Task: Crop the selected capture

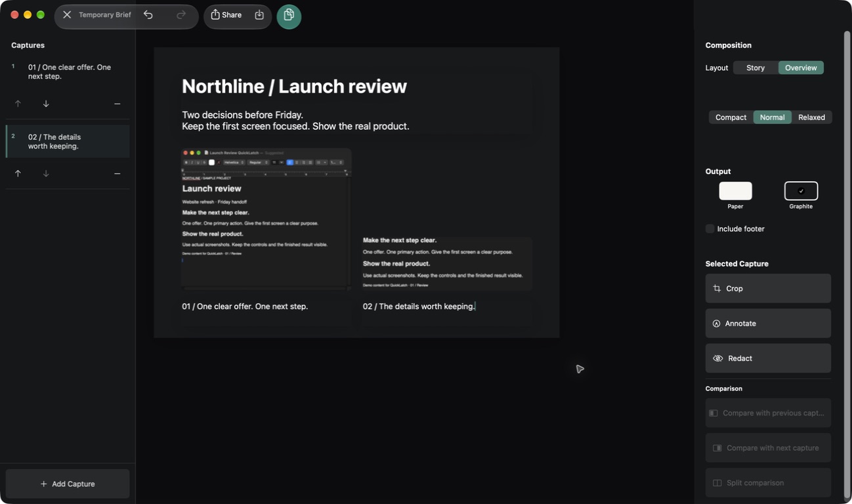Action: (768, 288)
